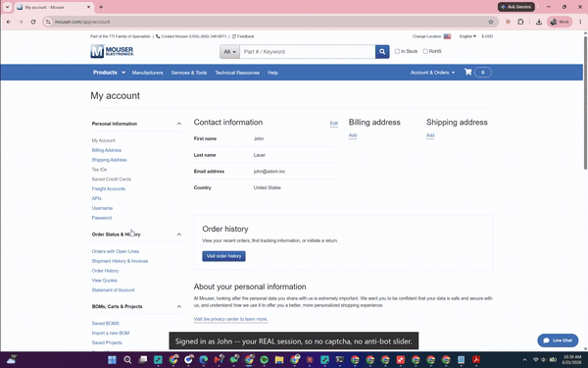Open APIs in sidebar

[x=96, y=198]
